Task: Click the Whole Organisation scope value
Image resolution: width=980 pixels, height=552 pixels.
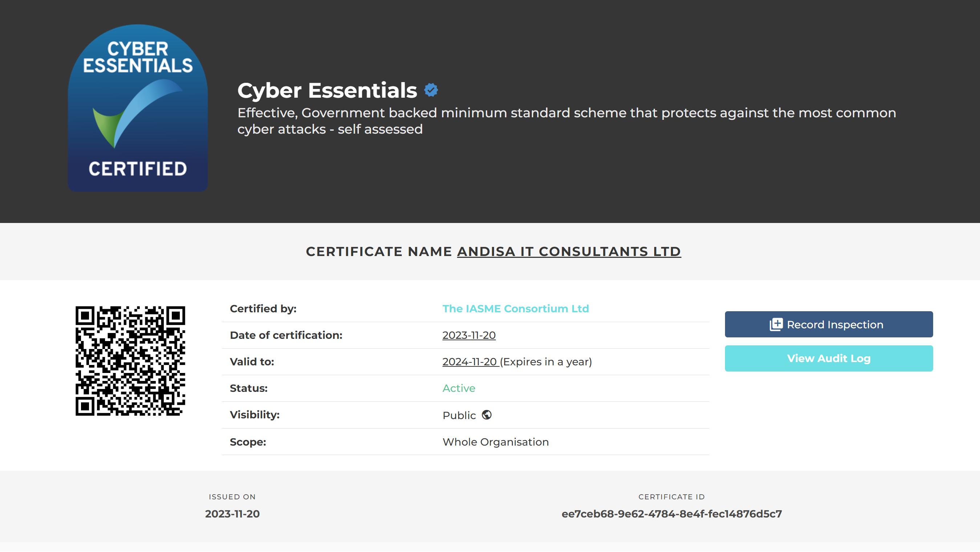Action: 496,442
